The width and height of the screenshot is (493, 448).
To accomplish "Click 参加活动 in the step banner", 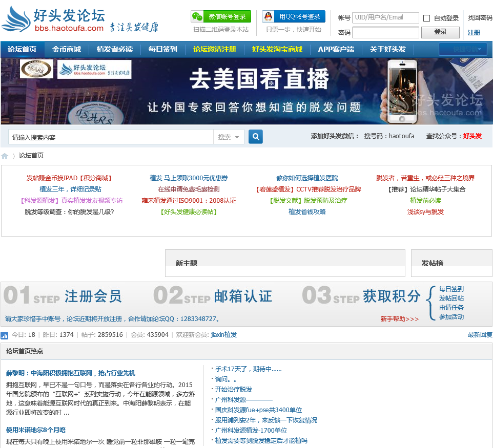I will (x=451, y=317).
